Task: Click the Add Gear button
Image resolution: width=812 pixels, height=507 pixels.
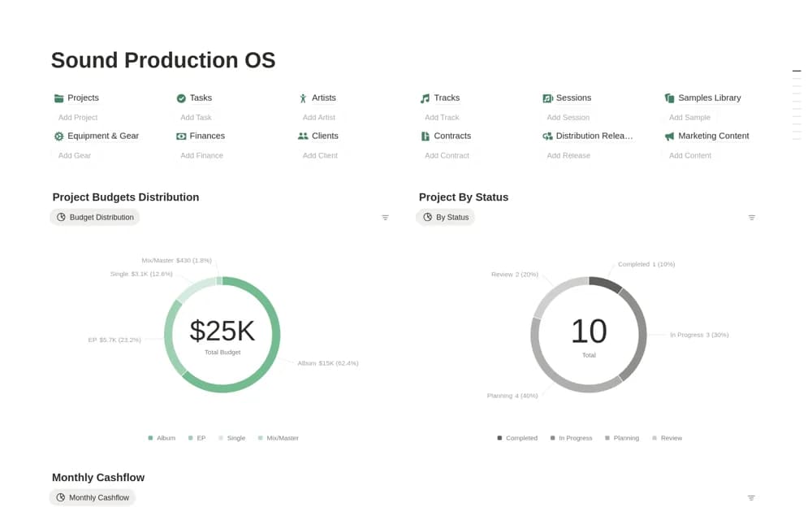Action: pyautogui.click(x=75, y=155)
